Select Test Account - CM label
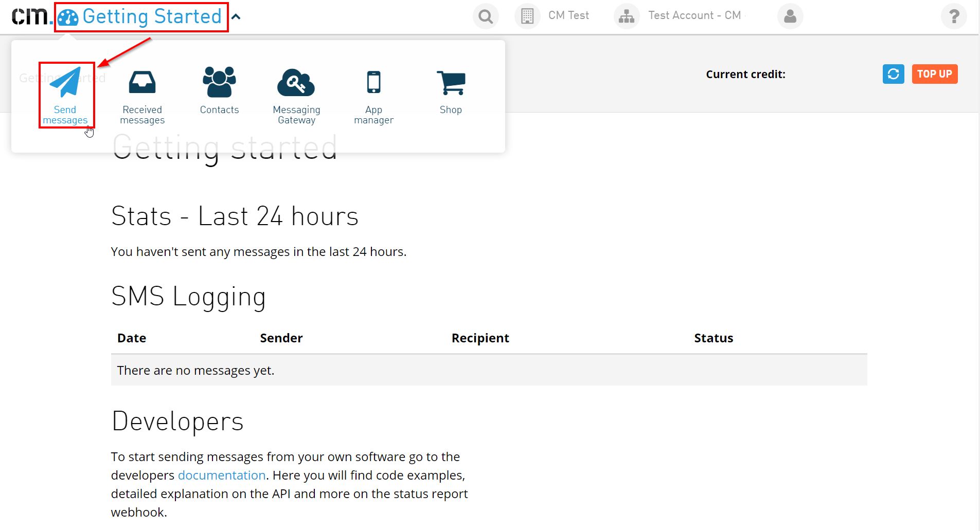 (x=694, y=15)
